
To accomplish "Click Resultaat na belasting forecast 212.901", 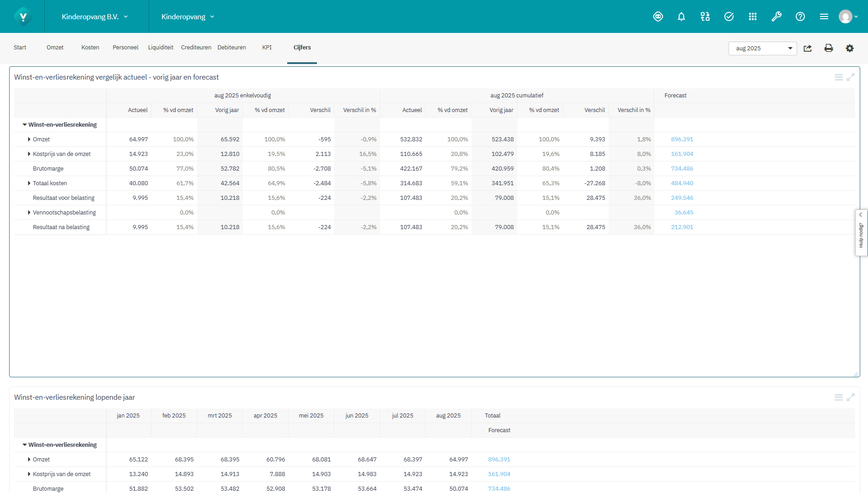I will tap(682, 227).
